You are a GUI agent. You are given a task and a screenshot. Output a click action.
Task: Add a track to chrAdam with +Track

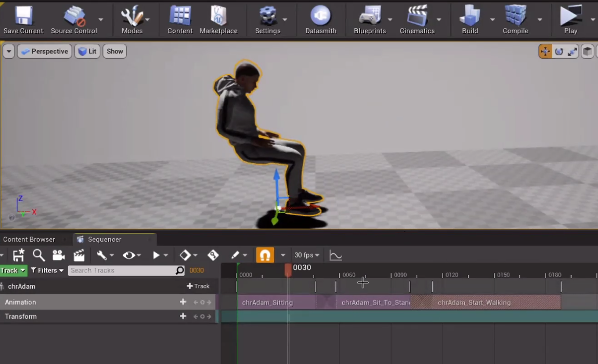pyautogui.click(x=198, y=286)
